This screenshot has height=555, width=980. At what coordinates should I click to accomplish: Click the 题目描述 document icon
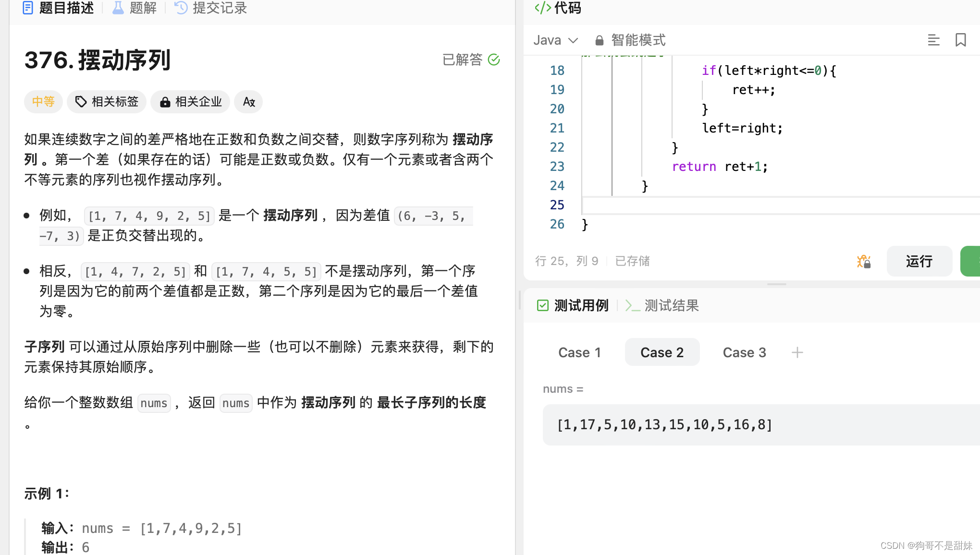point(28,8)
